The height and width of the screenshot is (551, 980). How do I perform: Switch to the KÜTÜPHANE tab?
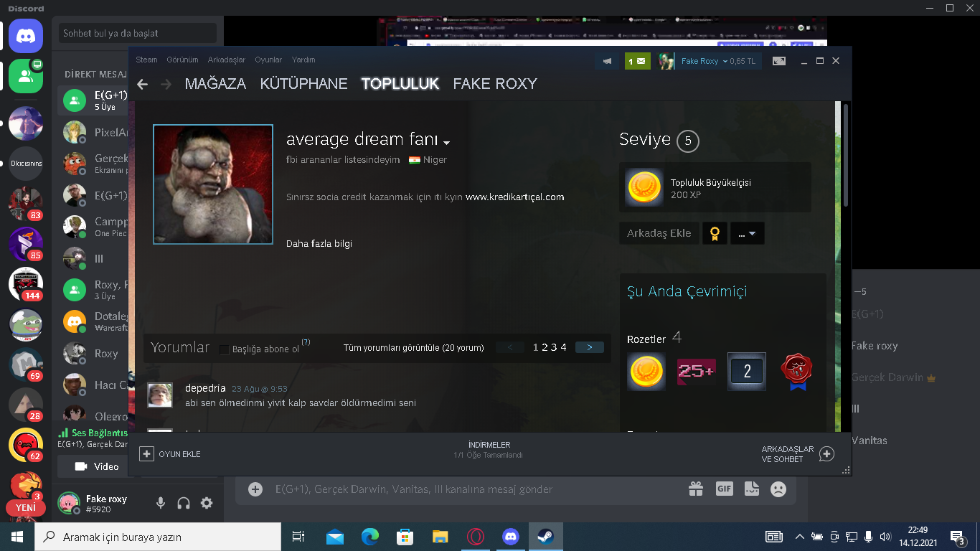303,84
